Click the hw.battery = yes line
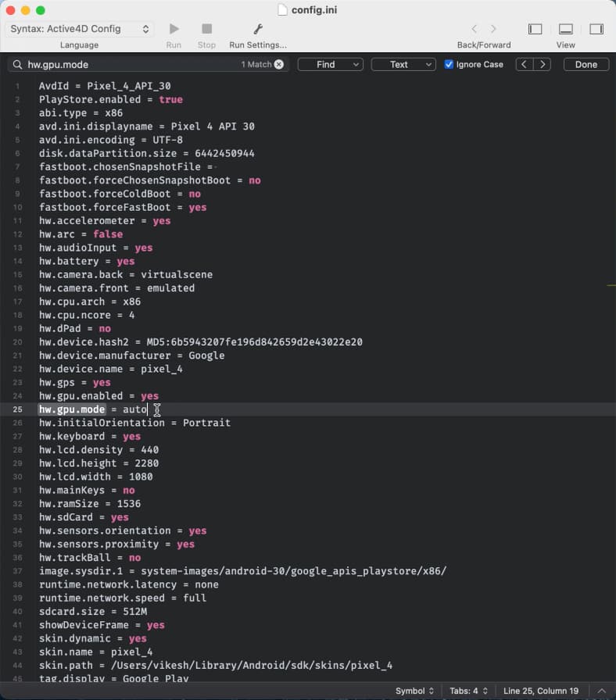Image resolution: width=616 pixels, height=700 pixels. pyautogui.click(x=87, y=261)
